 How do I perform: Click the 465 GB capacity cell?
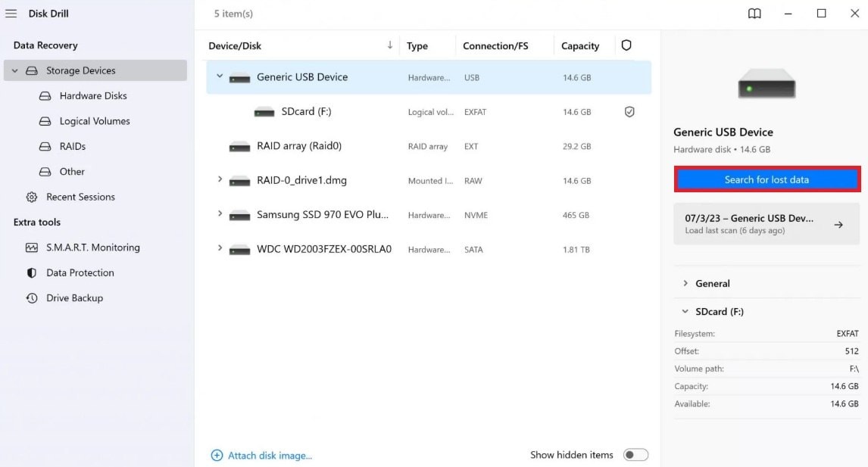[x=576, y=215]
